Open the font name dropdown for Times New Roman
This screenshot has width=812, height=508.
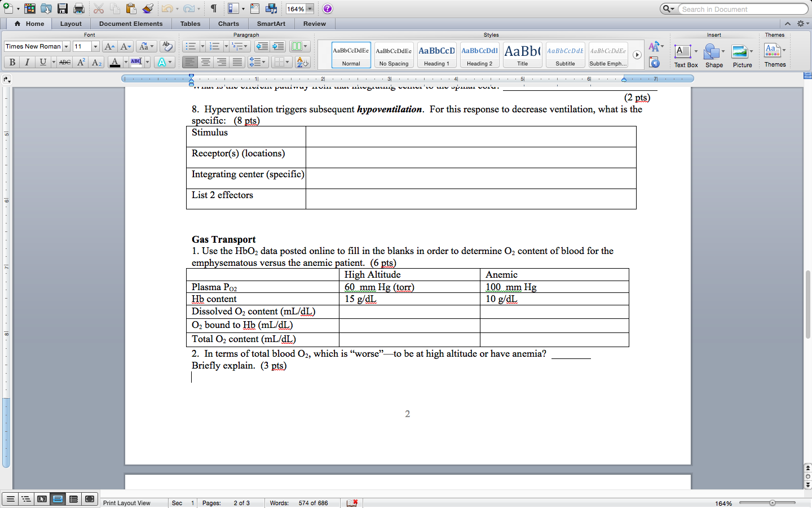click(x=66, y=46)
